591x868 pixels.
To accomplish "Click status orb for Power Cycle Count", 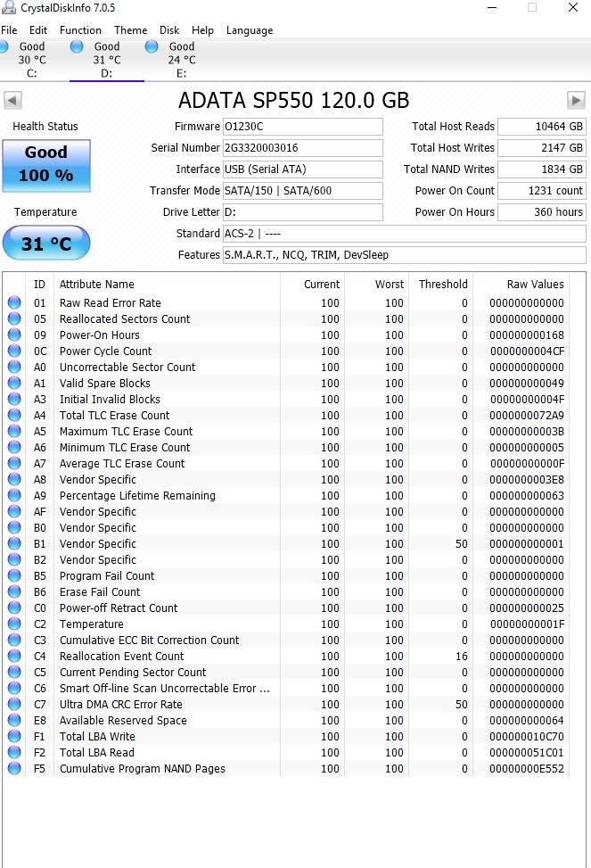I will (x=14, y=351).
